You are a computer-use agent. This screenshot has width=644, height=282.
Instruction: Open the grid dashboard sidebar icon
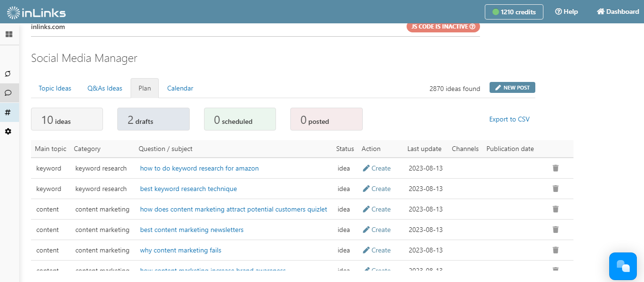point(9,34)
